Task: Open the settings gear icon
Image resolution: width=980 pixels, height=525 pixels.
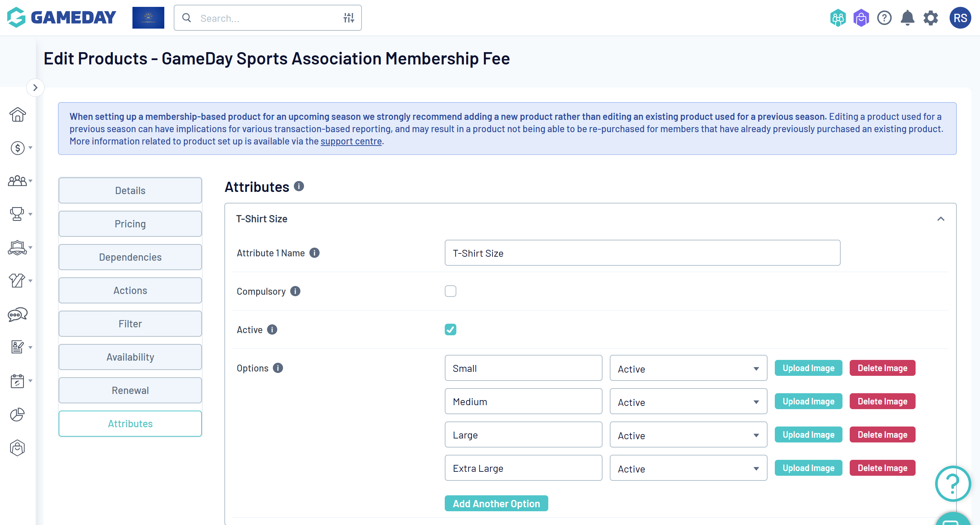Action: coord(930,18)
